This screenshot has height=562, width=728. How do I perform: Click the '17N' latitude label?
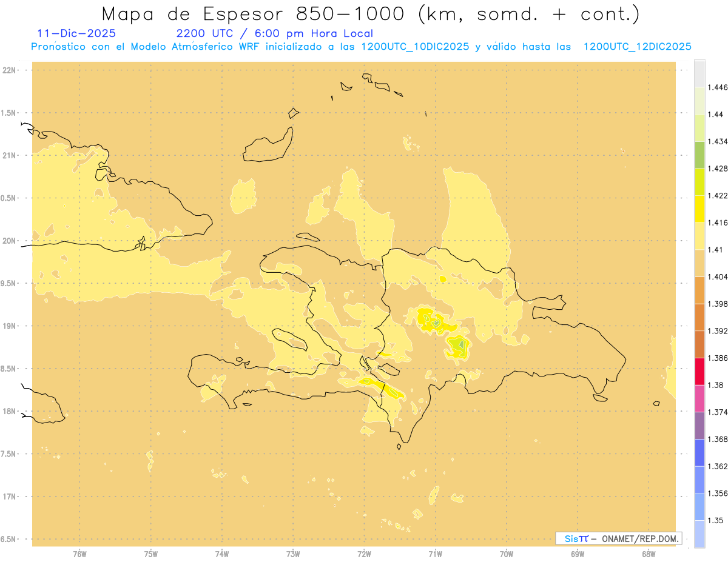(10, 497)
